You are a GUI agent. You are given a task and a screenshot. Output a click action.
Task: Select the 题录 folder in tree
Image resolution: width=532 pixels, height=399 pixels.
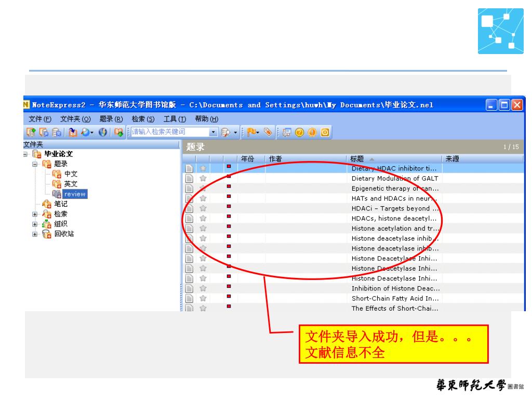pyautogui.click(x=61, y=164)
